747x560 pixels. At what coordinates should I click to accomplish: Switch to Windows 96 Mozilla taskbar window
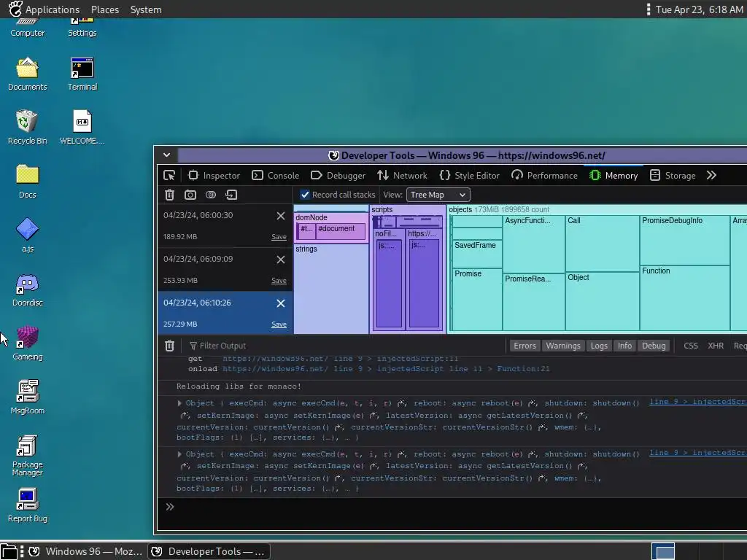click(86, 551)
